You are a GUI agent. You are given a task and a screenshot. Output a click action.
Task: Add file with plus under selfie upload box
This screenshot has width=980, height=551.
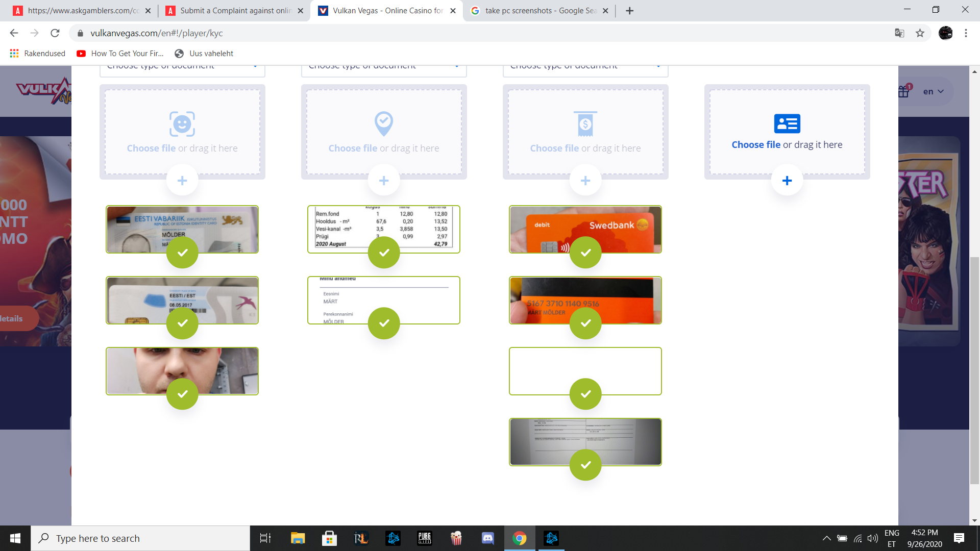coord(182,180)
